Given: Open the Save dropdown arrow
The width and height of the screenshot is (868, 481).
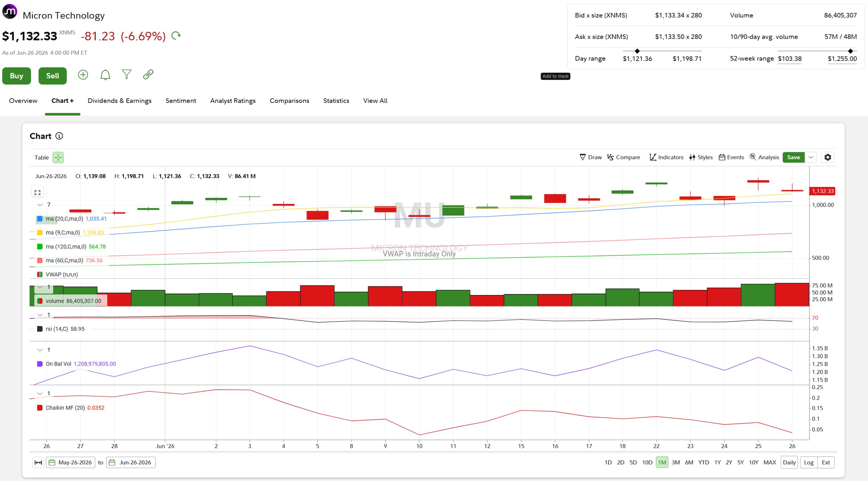Looking at the screenshot, I should (x=811, y=157).
